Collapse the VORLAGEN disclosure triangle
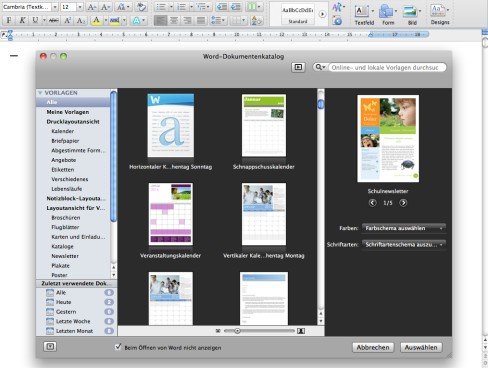This screenshot has height=368, width=488. [40, 93]
